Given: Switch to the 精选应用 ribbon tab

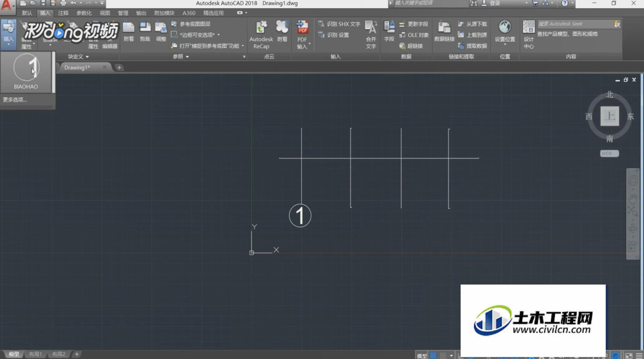Looking at the screenshot, I should click(214, 13).
